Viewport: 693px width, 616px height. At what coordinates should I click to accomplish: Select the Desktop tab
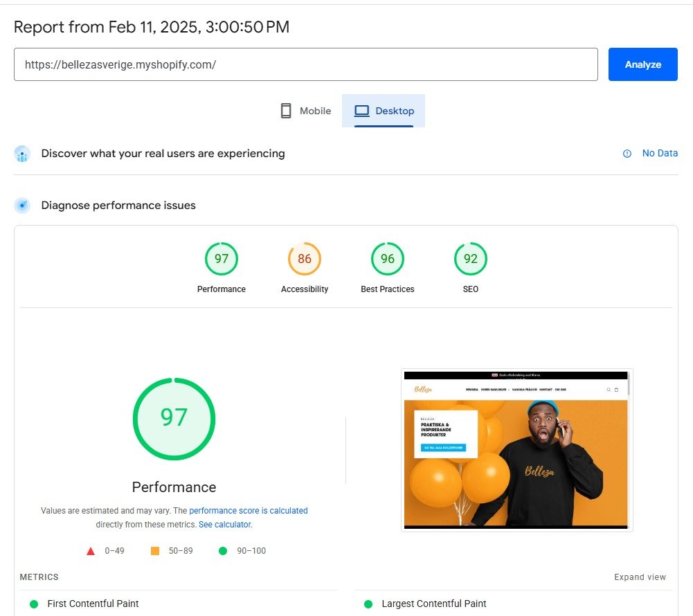[384, 110]
